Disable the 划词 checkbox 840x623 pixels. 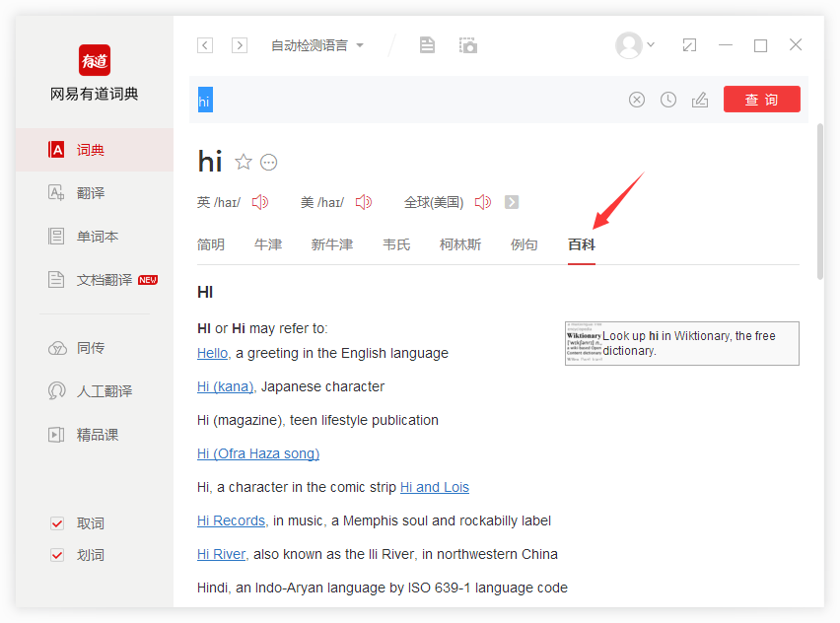point(57,555)
